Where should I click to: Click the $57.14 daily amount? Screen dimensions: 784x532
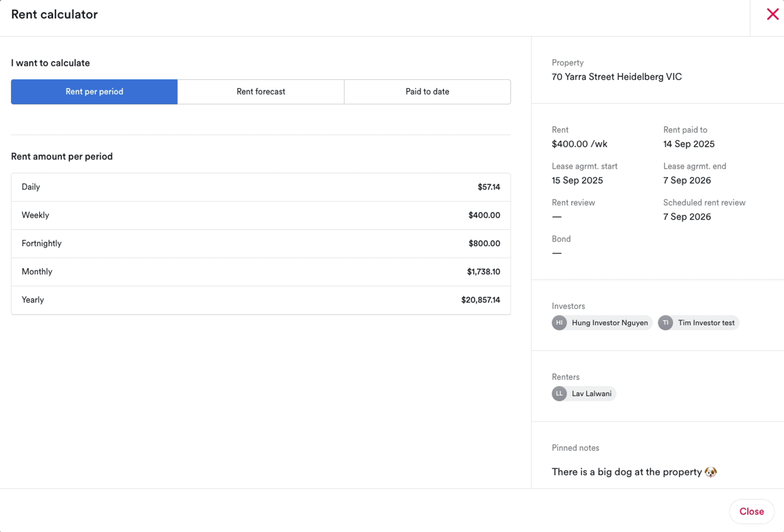pyautogui.click(x=489, y=187)
